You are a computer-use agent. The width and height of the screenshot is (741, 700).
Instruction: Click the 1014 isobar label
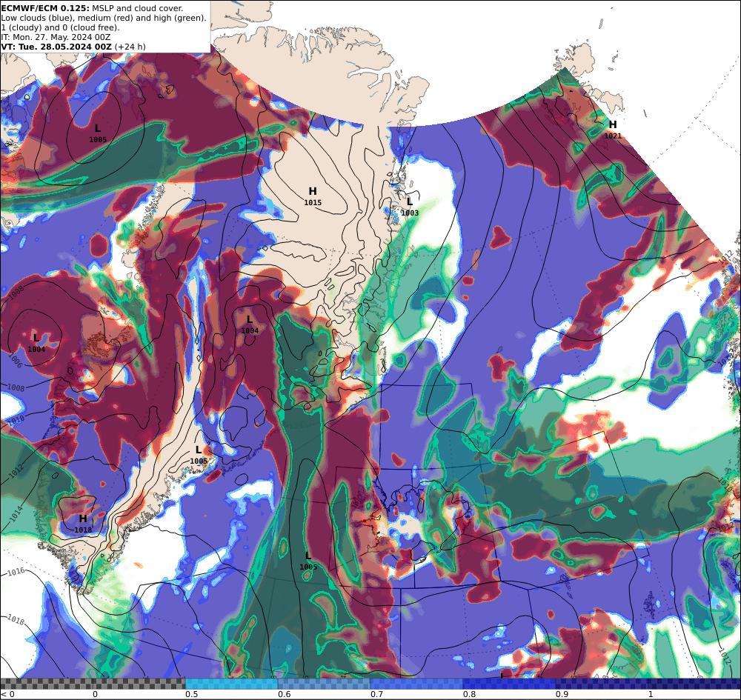tap(15, 513)
